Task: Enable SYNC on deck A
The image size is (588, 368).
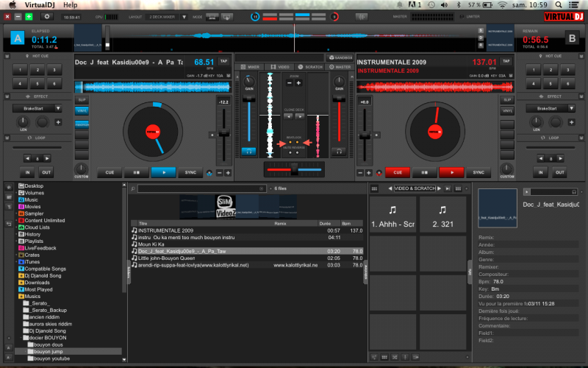Action: pyautogui.click(x=191, y=172)
